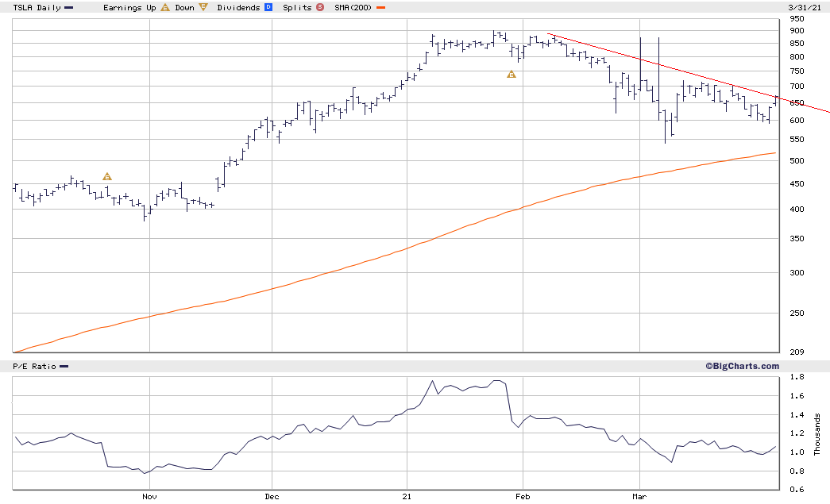Click the 1.4 P/E axis label
The width and height of the screenshot is (830, 504).
pos(797,414)
